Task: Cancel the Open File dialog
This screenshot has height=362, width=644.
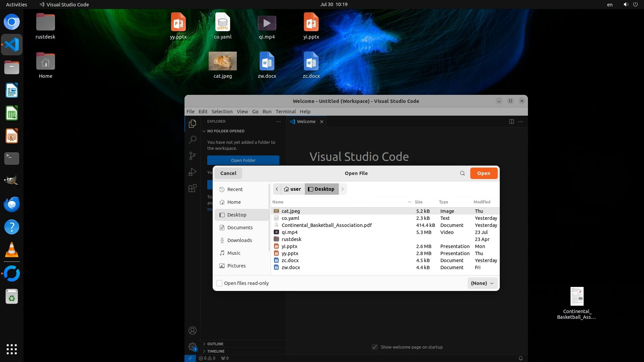Action: click(228, 173)
